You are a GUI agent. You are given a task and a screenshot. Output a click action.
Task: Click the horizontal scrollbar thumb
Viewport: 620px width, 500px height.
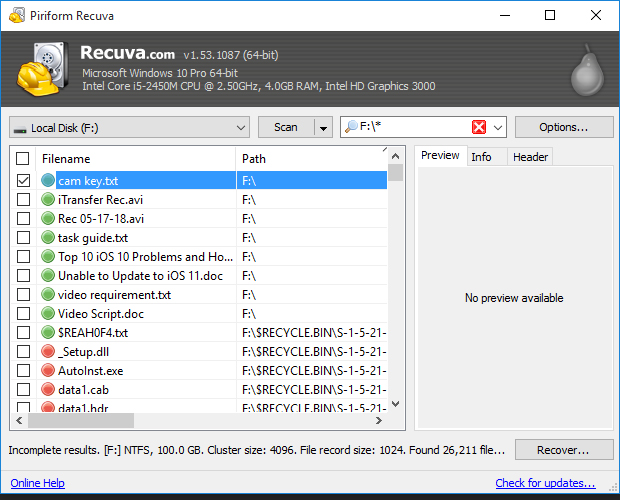pyautogui.click(x=81, y=421)
